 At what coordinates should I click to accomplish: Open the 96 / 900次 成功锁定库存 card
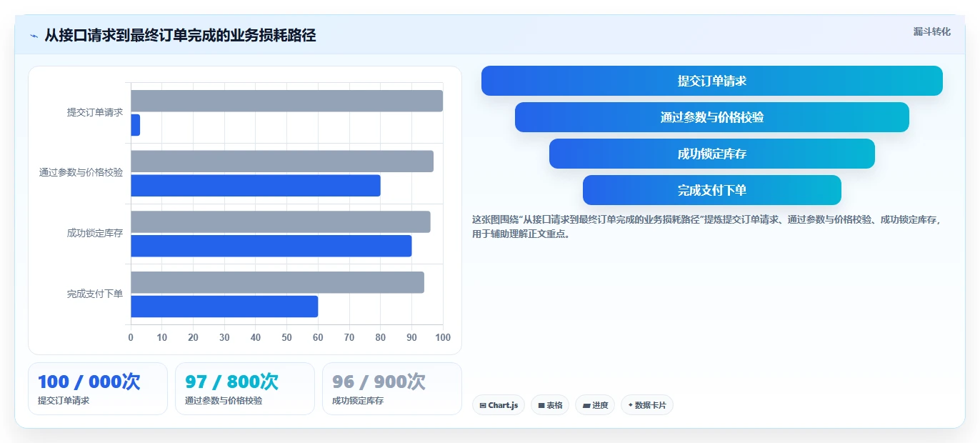click(392, 389)
